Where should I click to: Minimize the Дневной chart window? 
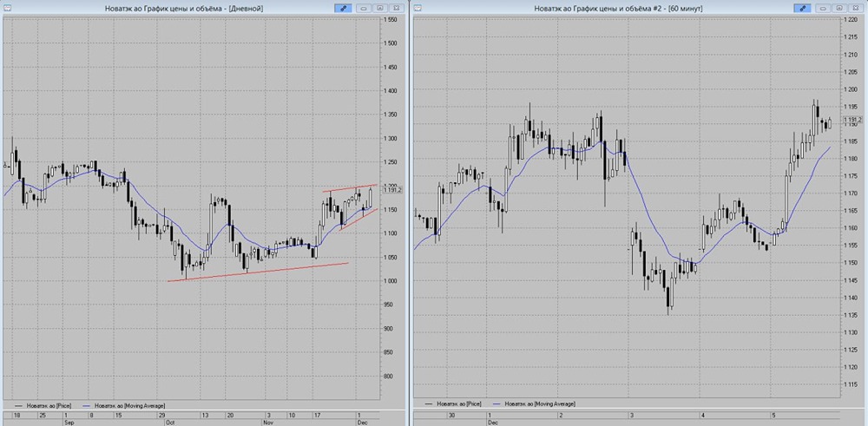coord(365,8)
